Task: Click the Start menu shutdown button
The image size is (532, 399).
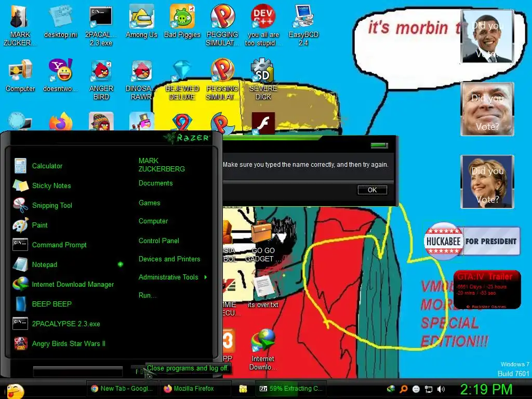Action: [138, 371]
